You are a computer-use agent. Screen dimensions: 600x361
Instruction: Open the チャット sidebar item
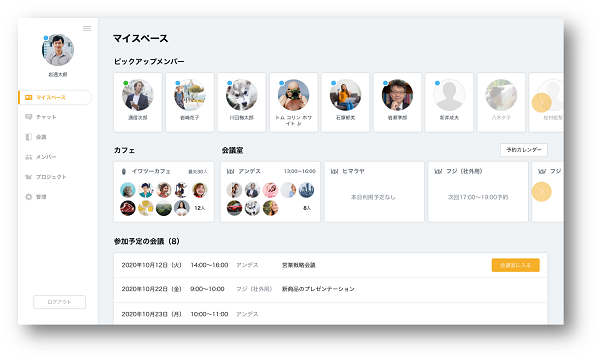(54, 117)
